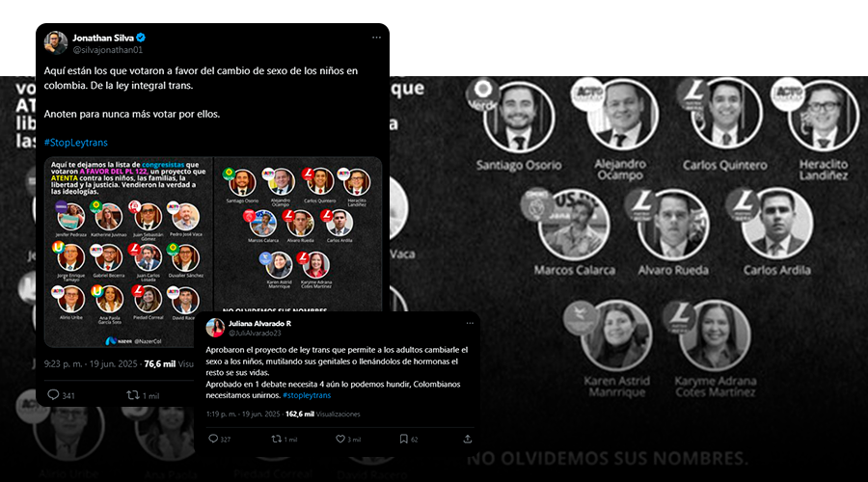Screen dimensions: 868x482
Task: Open @JuliAlvarado23 profile handle
Action: click(255, 334)
